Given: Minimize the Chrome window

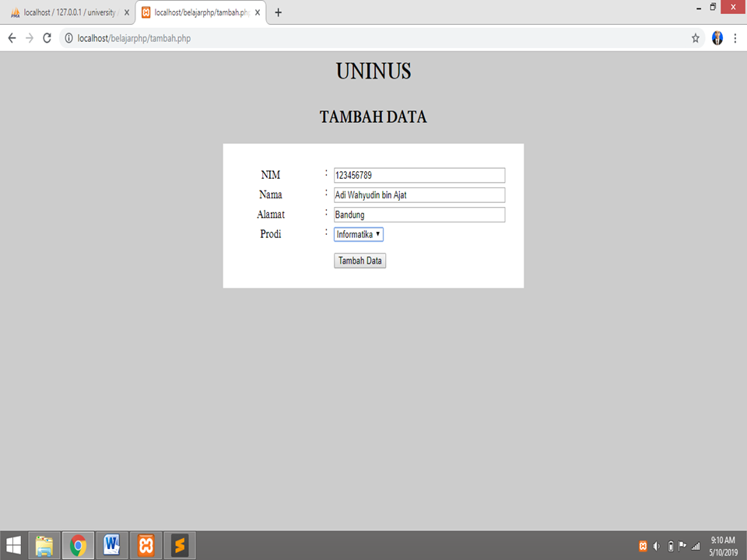Looking at the screenshot, I should pyautogui.click(x=699, y=8).
